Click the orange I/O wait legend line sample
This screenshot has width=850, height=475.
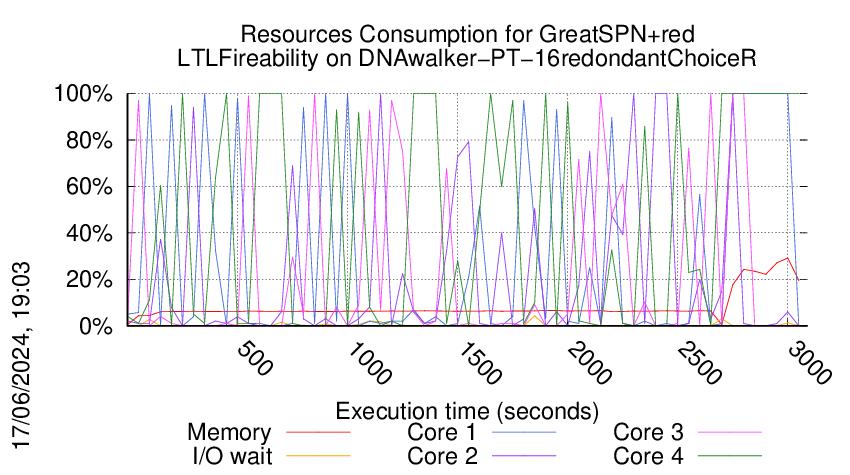(x=318, y=456)
